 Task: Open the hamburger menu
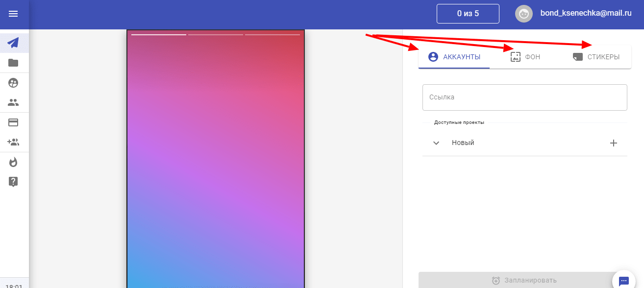14,14
